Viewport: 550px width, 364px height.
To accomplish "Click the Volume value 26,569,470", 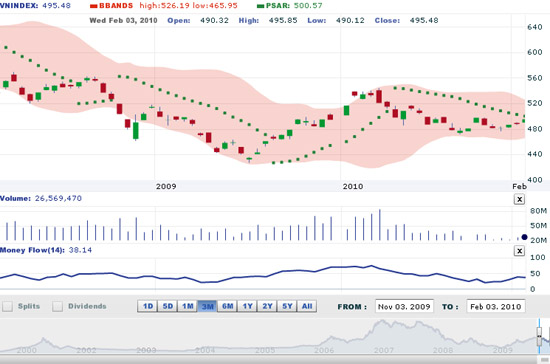I will click(x=58, y=198).
